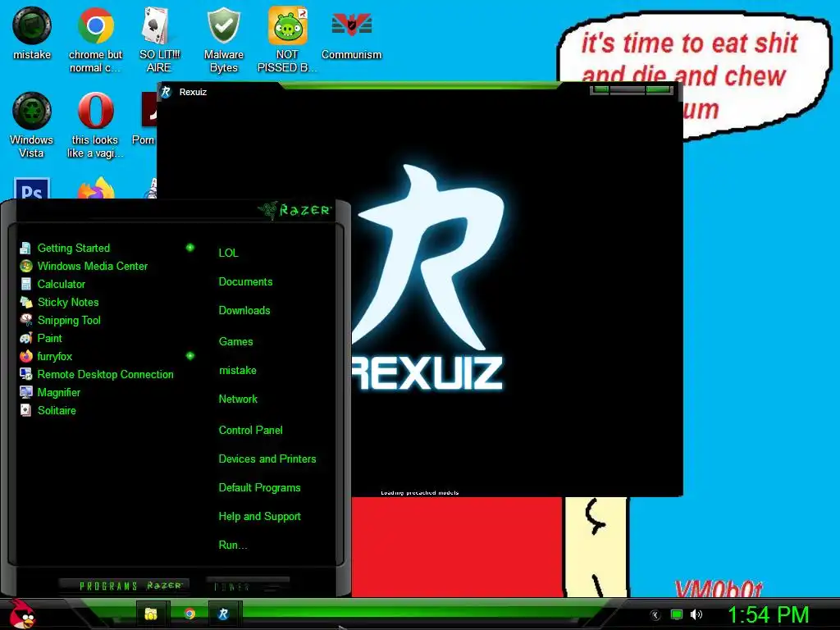
Task: Click the Rexuiz window title bar icon
Action: coord(166,92)
